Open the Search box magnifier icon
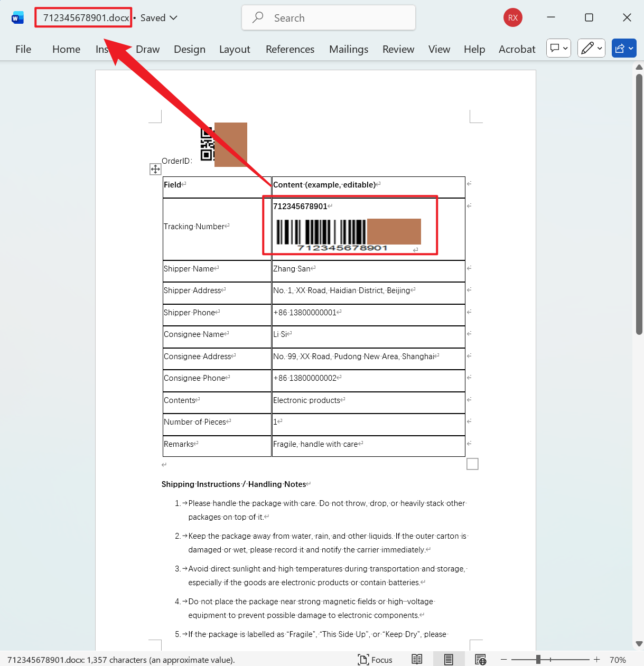The image size is (644, 666). click(x=257, y=17)
